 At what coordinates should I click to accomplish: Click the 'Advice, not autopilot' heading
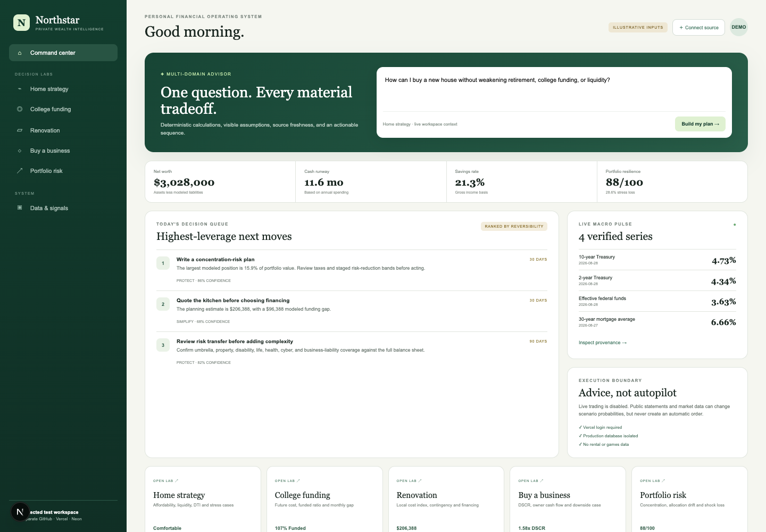(628, 393)
